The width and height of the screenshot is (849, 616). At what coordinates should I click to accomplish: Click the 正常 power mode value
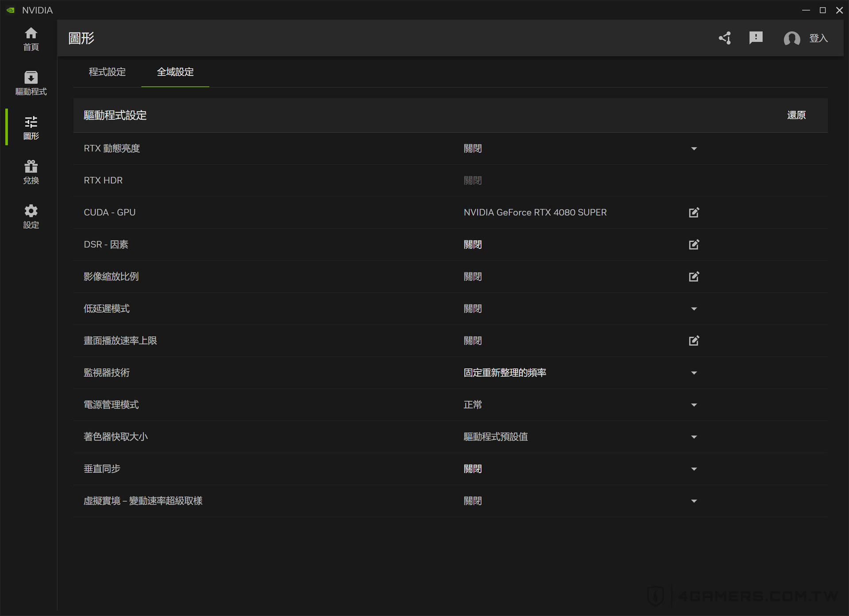473,405
